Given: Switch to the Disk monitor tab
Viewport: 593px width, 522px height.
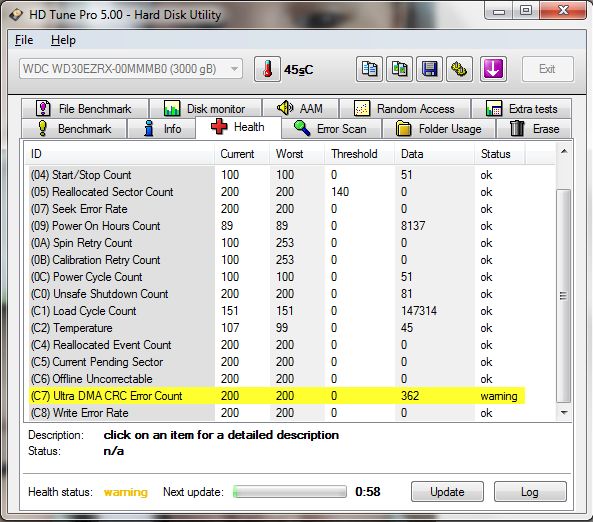Looking at the screenshot, I should tap(205, 109).
